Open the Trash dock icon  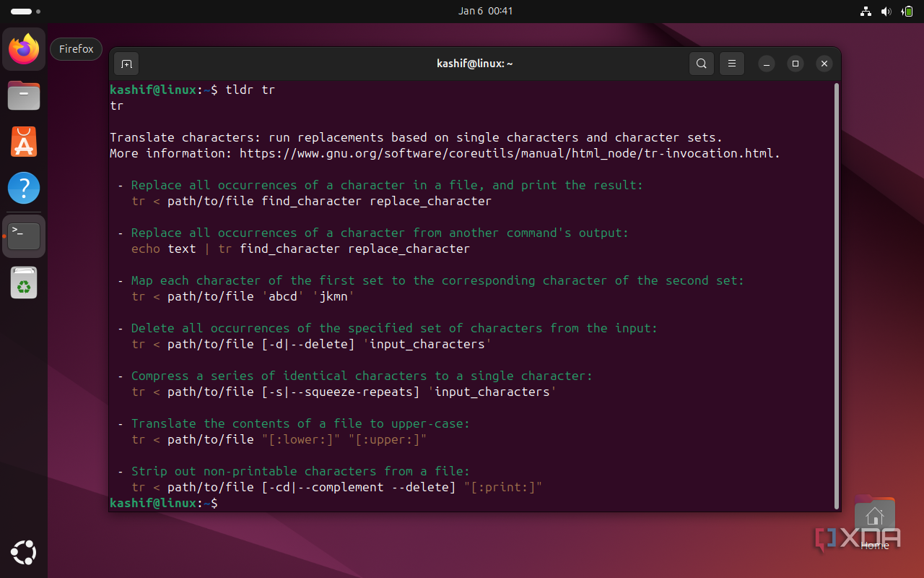(24, 282)
